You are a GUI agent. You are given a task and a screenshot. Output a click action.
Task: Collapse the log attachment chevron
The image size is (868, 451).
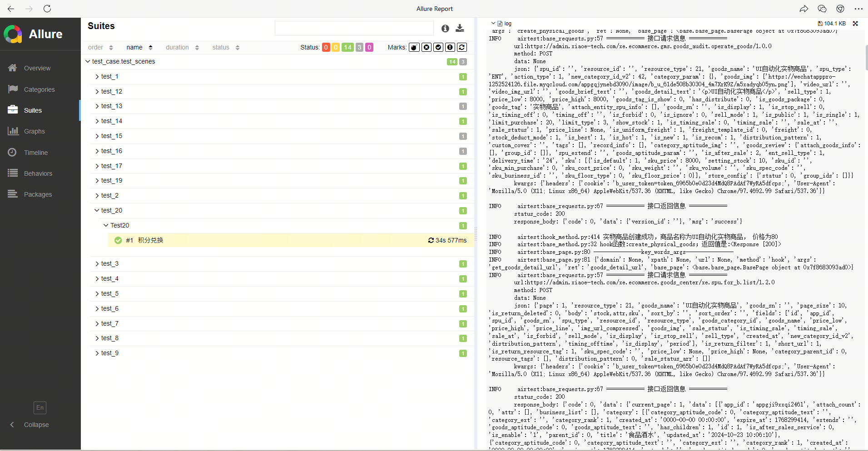pyautogui.click(x=493, y=23)
